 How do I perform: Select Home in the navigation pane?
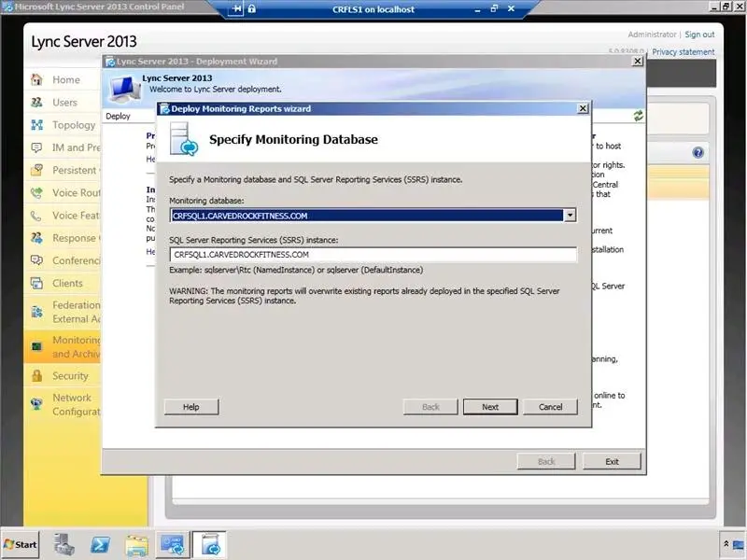click(x=66, y=79)
